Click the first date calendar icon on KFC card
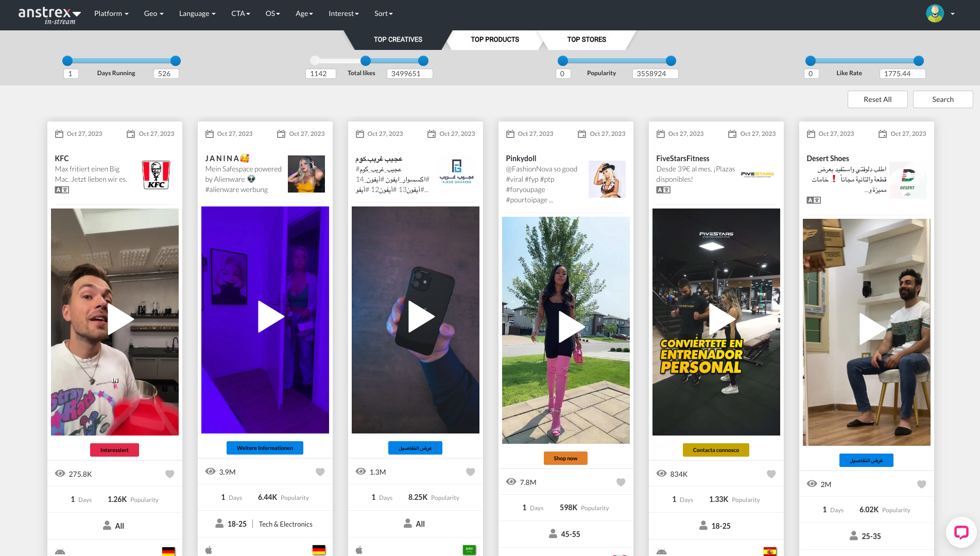Viewport: 980px width, 556px height. [x=59, y=134]
